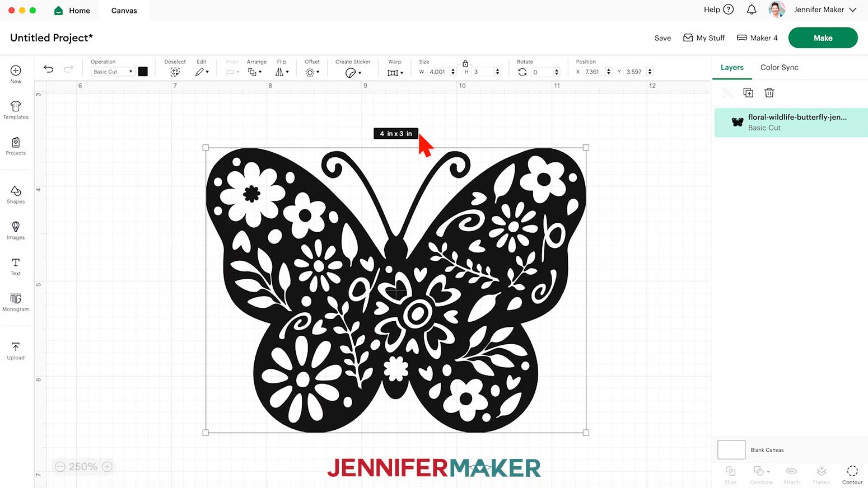Select the floral-wildlife-butterfly layer

click(791, 123)
